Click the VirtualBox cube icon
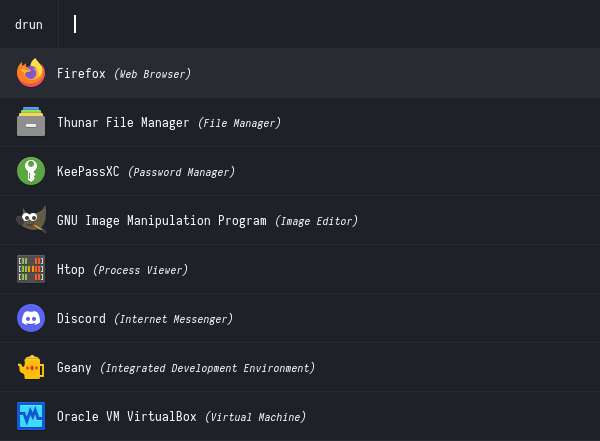Viewport: 600px width, 441px height. pos(31,416)
